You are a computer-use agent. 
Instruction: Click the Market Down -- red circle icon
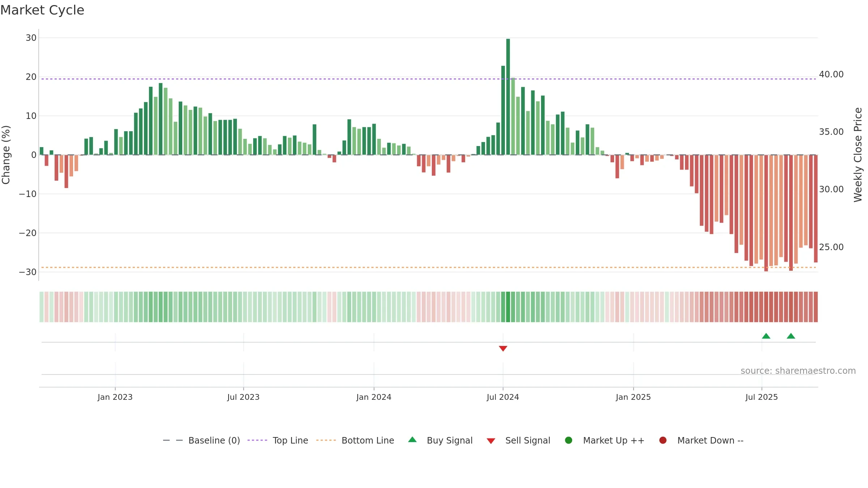coord(663,440)
